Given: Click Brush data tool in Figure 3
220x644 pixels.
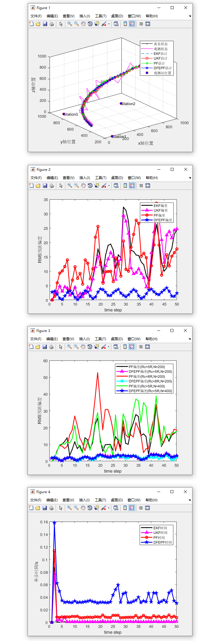Looking at the screenshot, I should pos(104,347).
